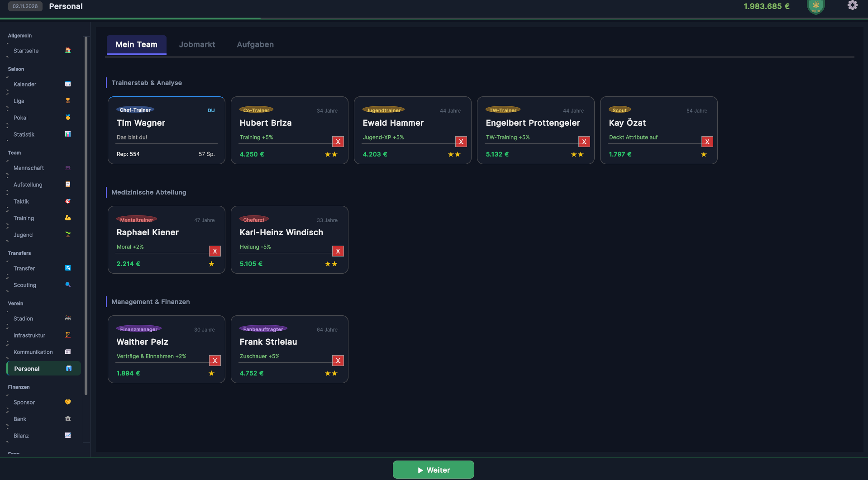This screenshot has height=480, width=868.
Task: Open settings via the gear icon
Action: [852, 5]
